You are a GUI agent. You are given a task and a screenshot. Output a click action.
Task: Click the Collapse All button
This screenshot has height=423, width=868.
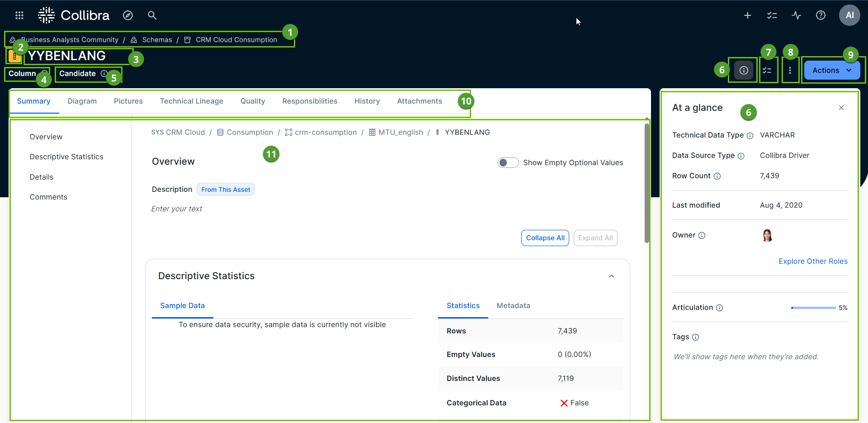(x=545, y=238)
